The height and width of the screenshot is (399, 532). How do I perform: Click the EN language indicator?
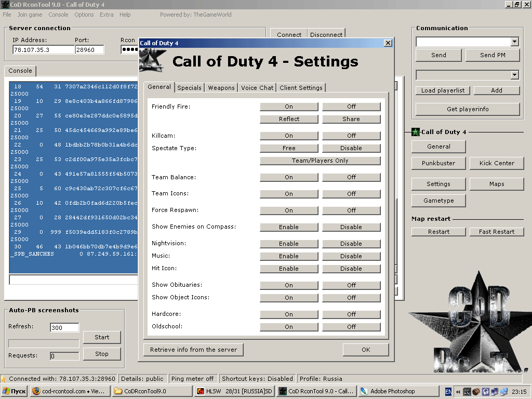[x=448, y=392]
